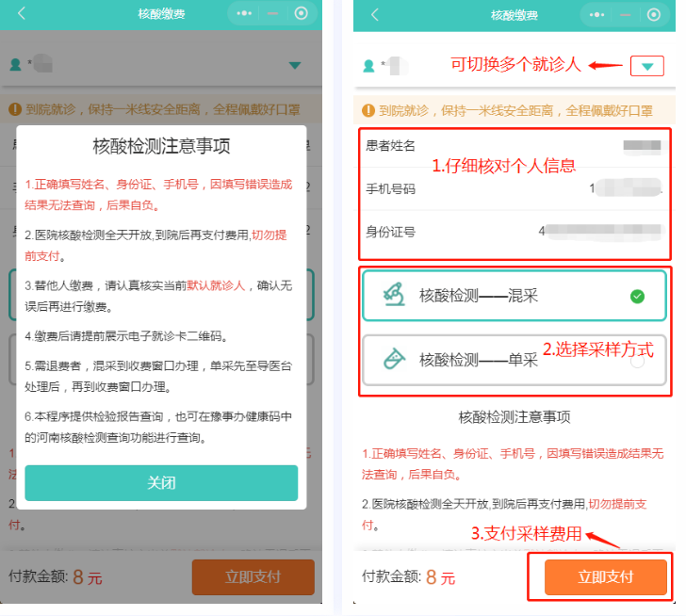Close mini program via right screen circle icon
The width and height of the screenshot is (686, 616).
coord(654,15)
